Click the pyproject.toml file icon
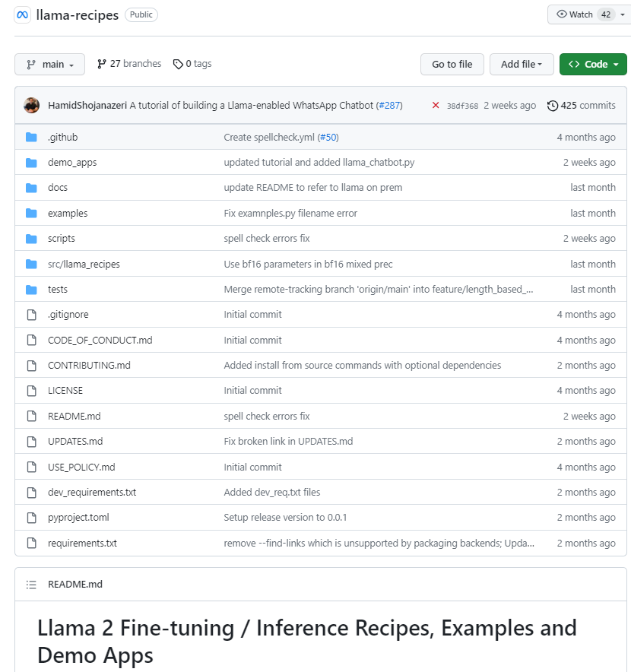The height and width of the screenshot is (672, 631). click(32, 517)
